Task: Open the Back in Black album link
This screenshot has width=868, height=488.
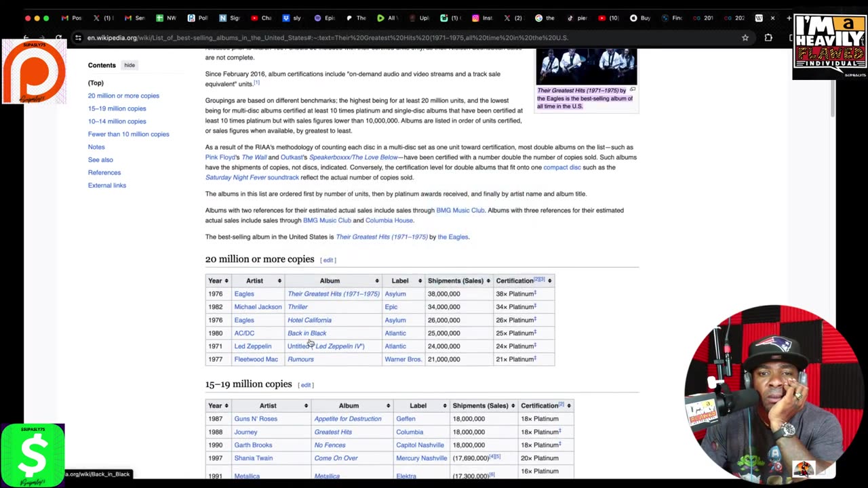Action: [x=307, y=333]
